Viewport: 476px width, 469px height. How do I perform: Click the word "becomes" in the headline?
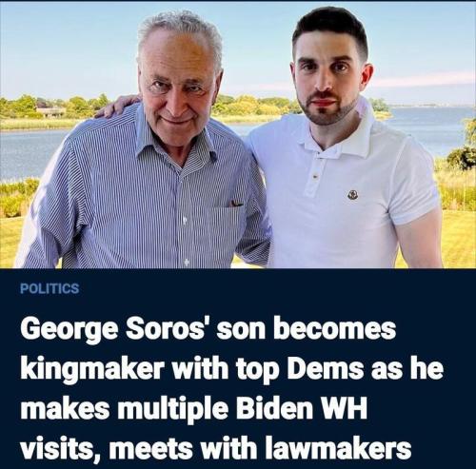(x=335, y=330)
